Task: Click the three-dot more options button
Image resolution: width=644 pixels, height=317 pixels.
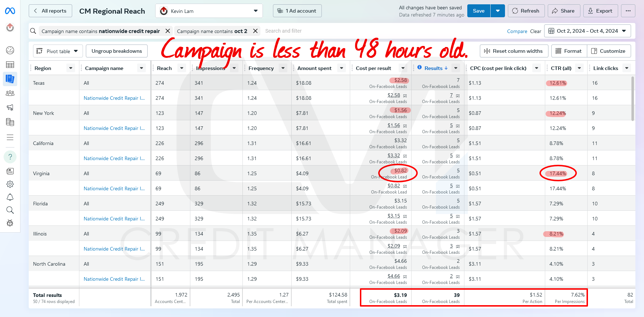Action: (628, 11)
